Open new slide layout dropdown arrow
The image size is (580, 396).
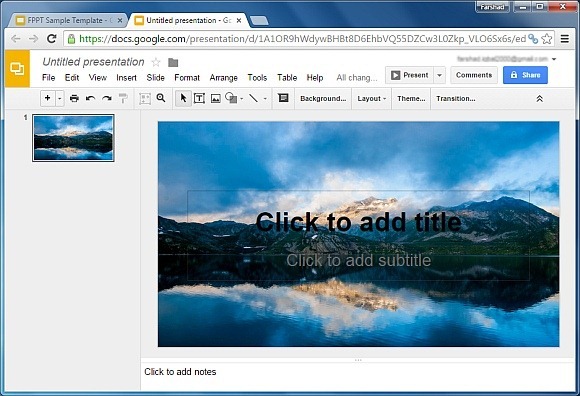60,98
